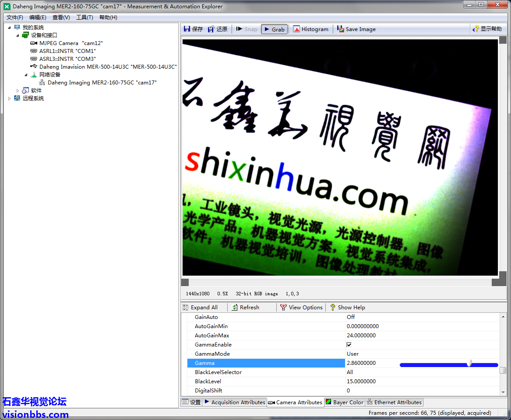Select MJPEG Camera "cam12" in tree
Image resolution: width=511 pixels, height=420 pixels.
pyautogui.click(x=71, y=43)
